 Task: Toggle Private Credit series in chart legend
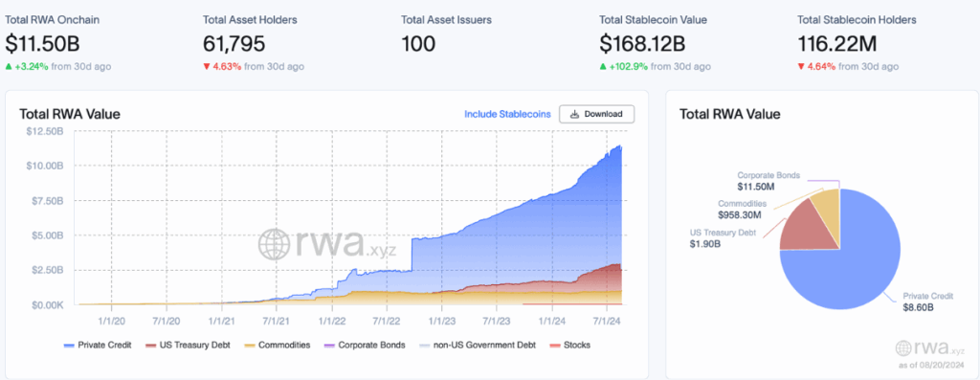(x=97, y=345)
